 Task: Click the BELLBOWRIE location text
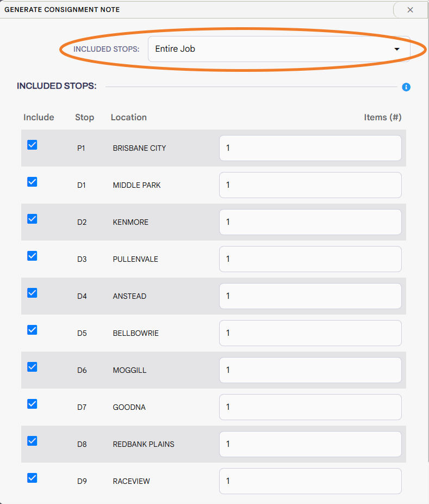pyautogui.click(x=135, y=333)
